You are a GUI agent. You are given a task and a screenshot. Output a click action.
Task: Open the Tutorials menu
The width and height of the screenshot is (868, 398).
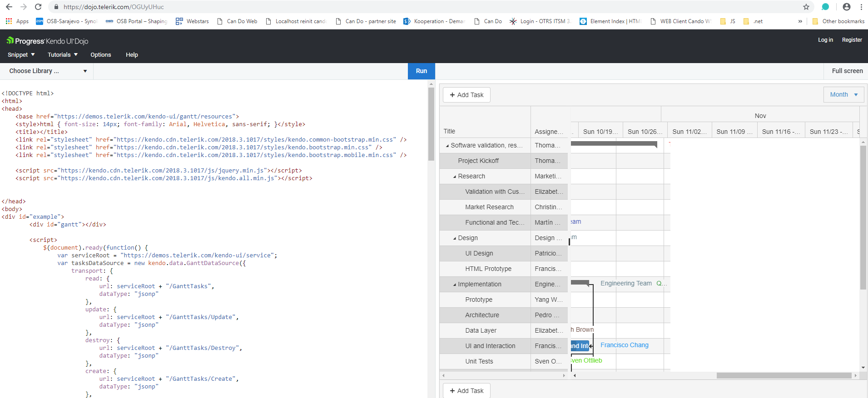pos(63,55)
